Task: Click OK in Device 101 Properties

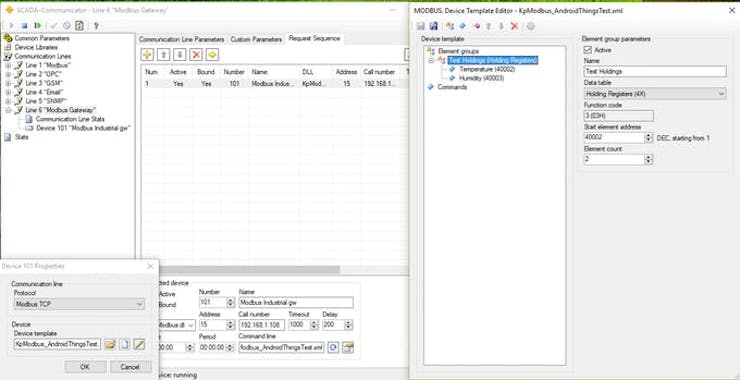Action: tap(85, 367)
